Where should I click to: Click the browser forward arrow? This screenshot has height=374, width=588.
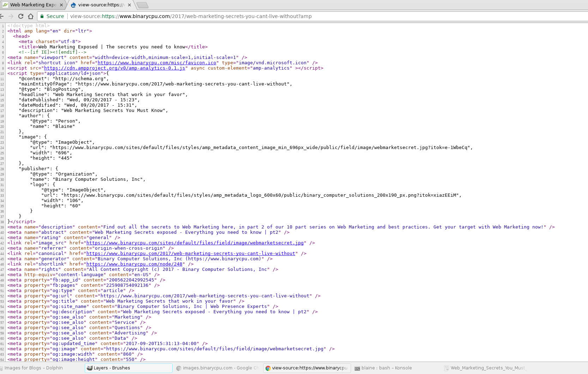11,16
